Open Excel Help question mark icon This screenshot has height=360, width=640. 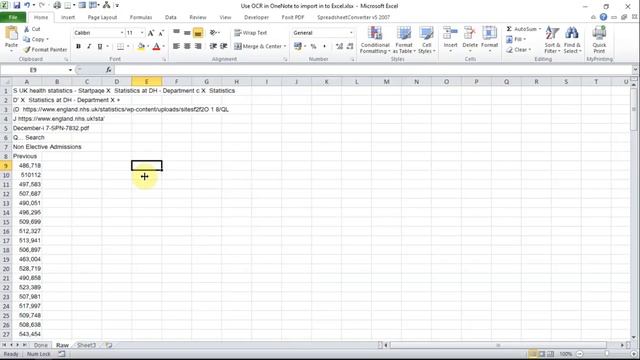click(603, 17)
